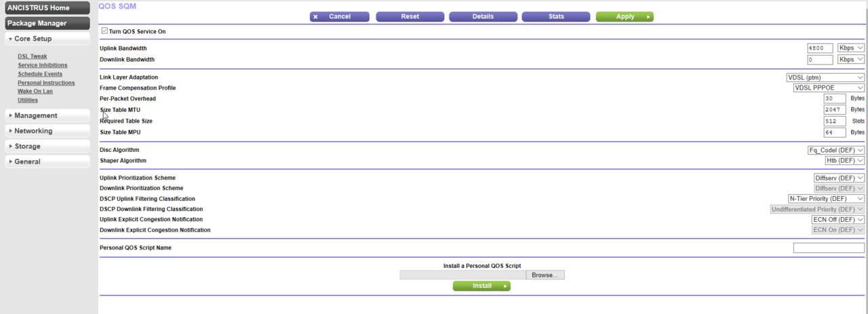Open the Shaper Algorithm dropdown
Image resolution: width=868 pixels, height=314 pixels.
(x=845, y=161)
